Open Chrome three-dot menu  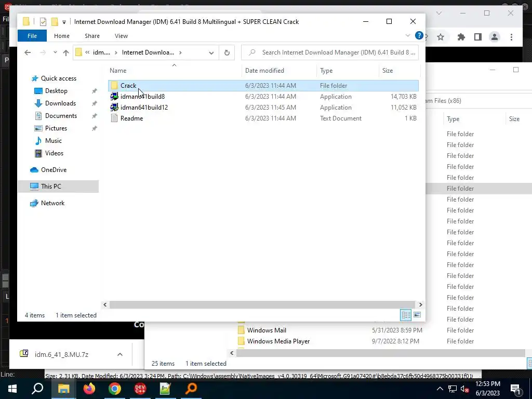[511, 37]
